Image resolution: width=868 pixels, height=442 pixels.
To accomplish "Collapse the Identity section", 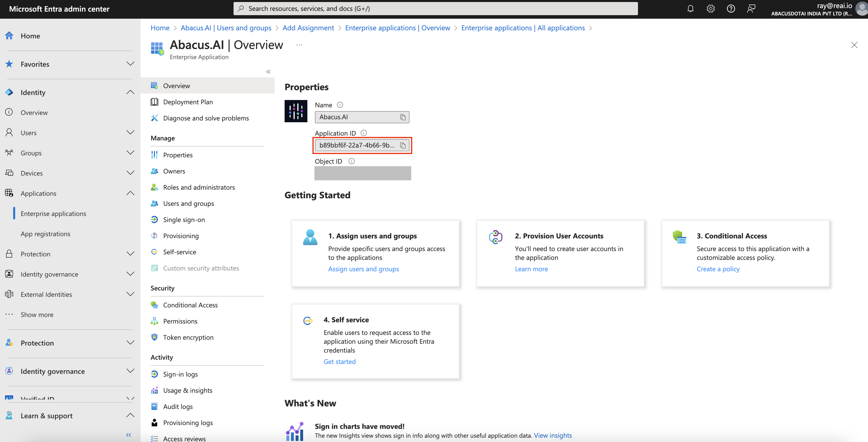I will [130, 92].
